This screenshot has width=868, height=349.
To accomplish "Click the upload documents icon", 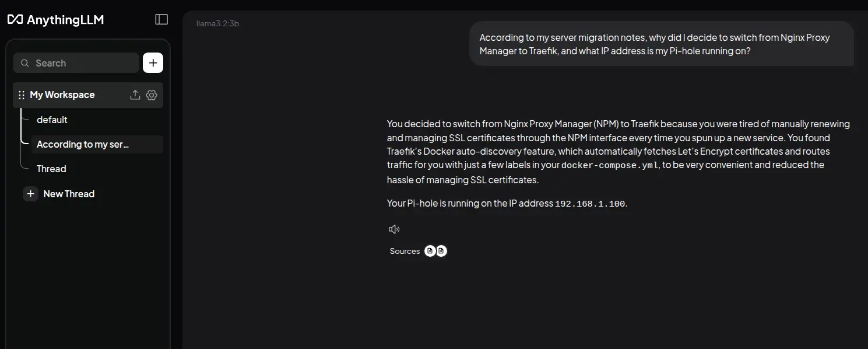I will pos(135,95).
